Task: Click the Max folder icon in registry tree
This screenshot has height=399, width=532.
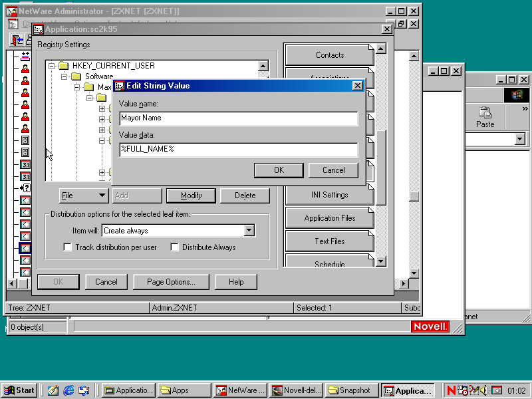Action: pyautogui.click(x=89, y=87)
